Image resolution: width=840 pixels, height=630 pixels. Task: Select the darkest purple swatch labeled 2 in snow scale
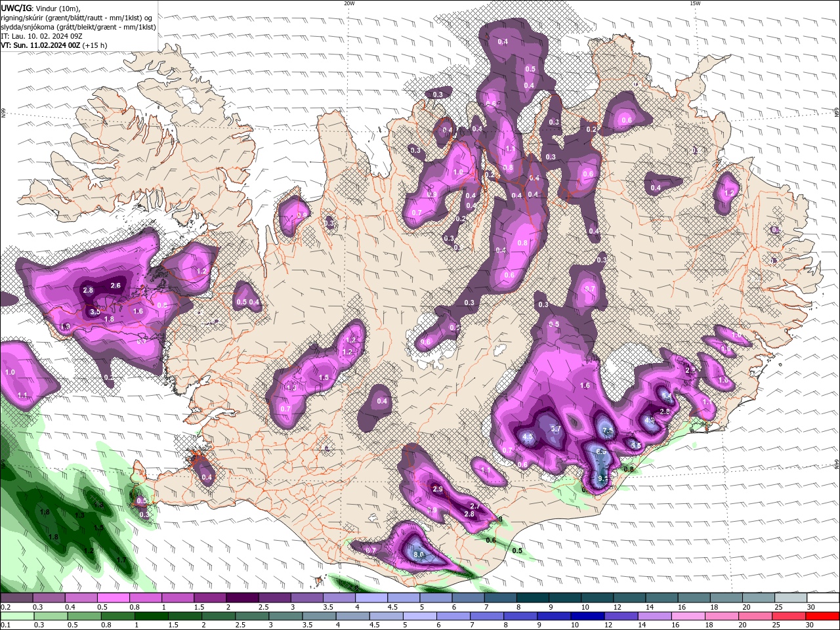242,598
